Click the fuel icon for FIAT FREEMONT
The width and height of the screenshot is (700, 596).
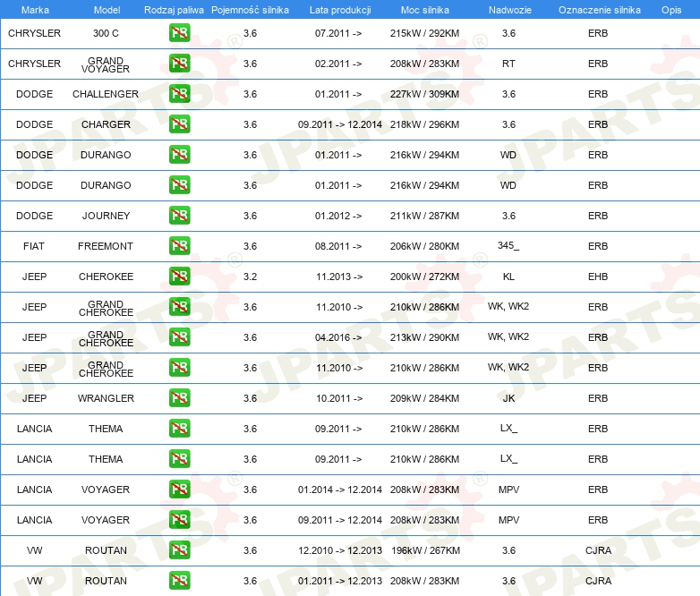click(179, 246)
